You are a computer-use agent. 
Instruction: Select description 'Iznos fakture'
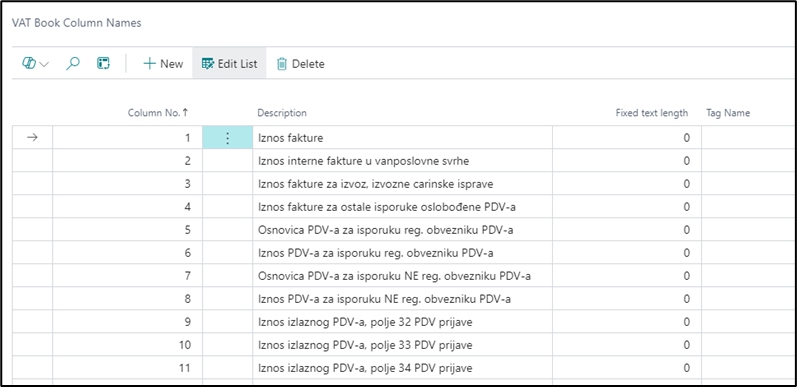click(290, 138)
